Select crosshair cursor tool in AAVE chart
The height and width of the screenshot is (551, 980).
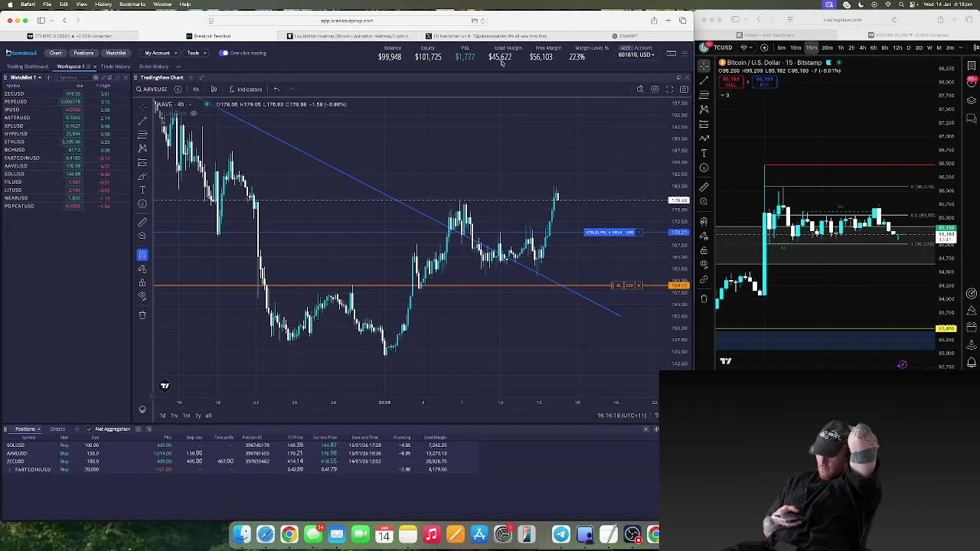tap(142, 107)
